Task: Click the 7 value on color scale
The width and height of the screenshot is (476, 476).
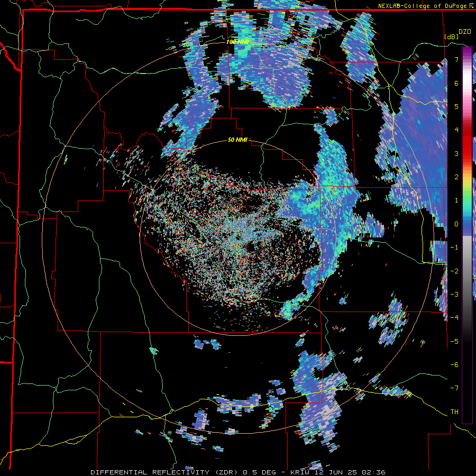Action: [x=456, y=59]
